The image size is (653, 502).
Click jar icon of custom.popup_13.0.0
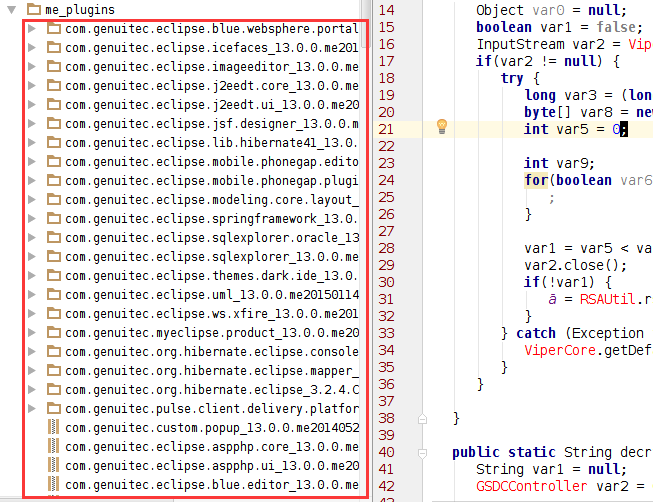point(53,427)
